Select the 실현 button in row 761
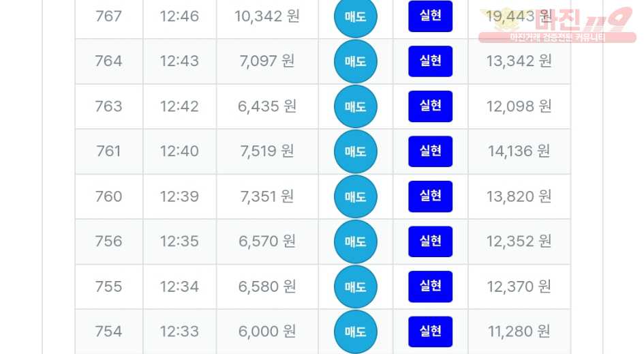Viewport: 644px width, 354px height. click(x=430, y=151)
